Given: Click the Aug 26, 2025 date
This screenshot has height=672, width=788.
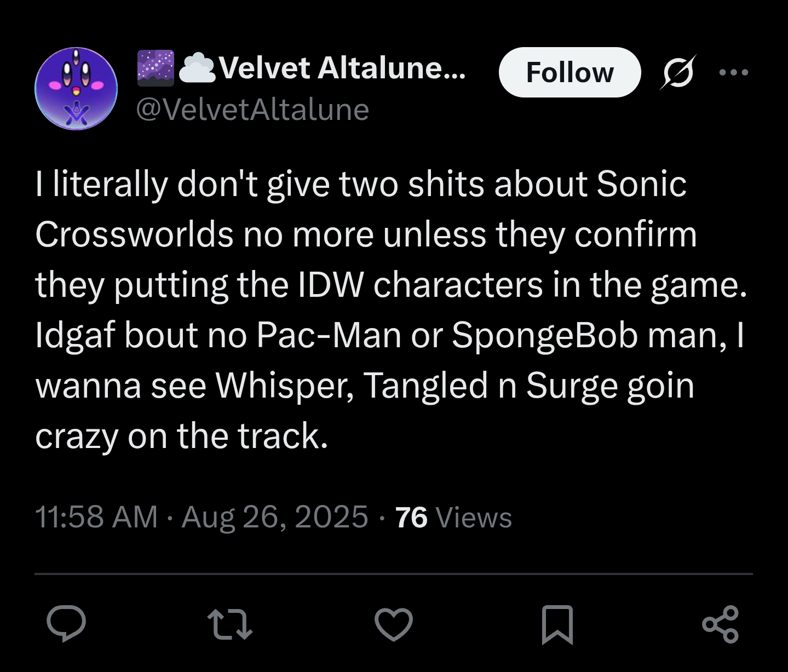Looking at the screenshot, I should click(274, 517).
